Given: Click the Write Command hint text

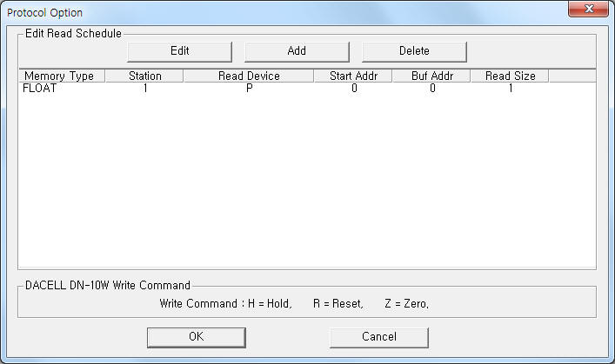Looking at the screenshot, I should [294, 304].
